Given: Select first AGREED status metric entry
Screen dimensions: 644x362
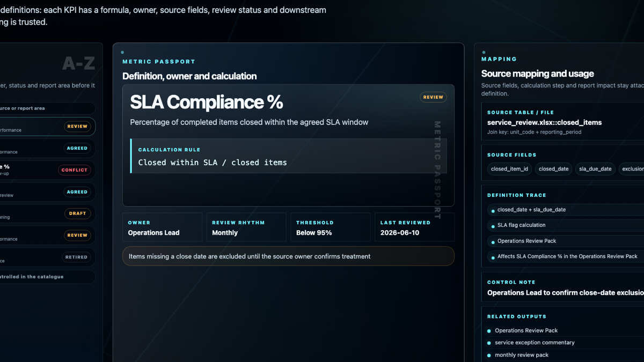Looking at the screenshot, I should 48,148.
